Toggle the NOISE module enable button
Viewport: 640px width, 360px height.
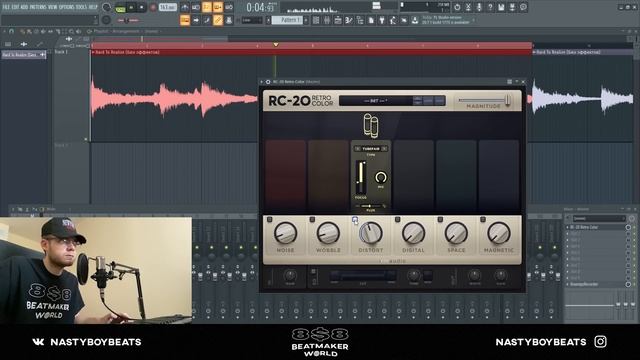click(269, 220)
